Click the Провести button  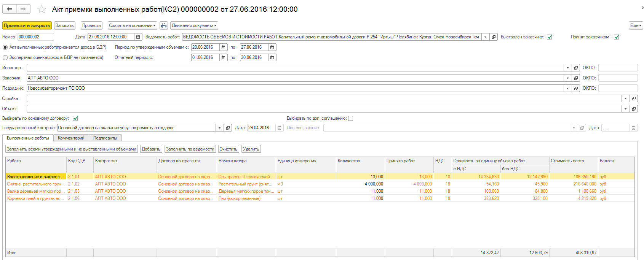point(91,25)
